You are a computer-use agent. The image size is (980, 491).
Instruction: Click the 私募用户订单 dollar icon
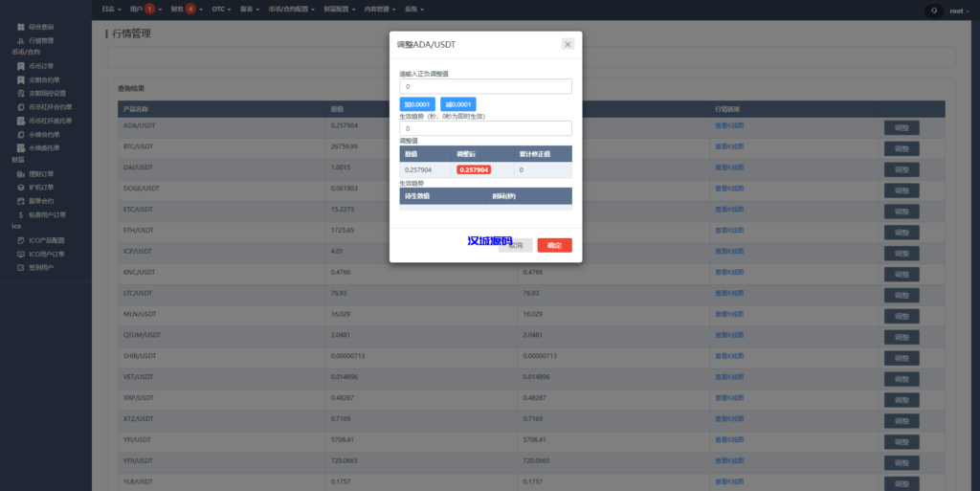(x=21, y=215)
